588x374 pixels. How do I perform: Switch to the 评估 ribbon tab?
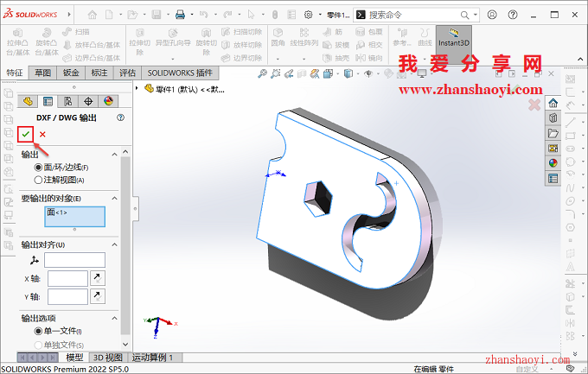127,73
